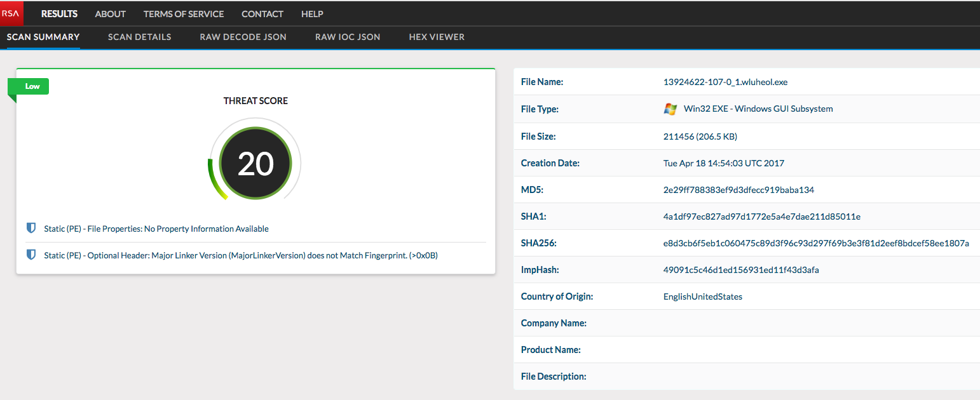
Task: Switch to the RAW DECODE JSON tab
Action: pos(243,37)
